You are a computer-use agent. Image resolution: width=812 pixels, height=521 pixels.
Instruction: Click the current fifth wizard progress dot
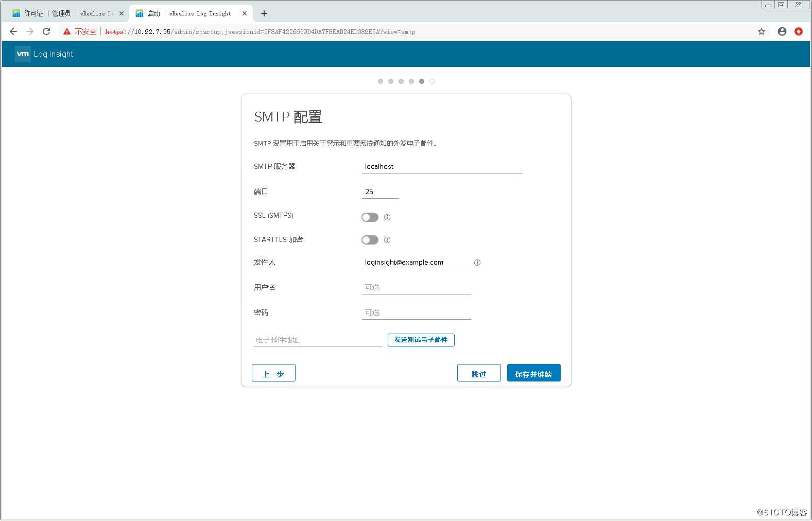tap(422, 81)
